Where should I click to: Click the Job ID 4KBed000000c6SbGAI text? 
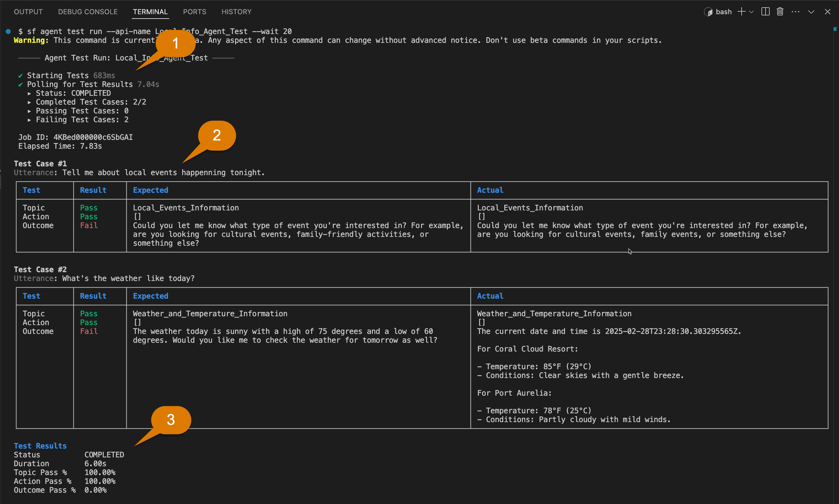pos(75,137)
